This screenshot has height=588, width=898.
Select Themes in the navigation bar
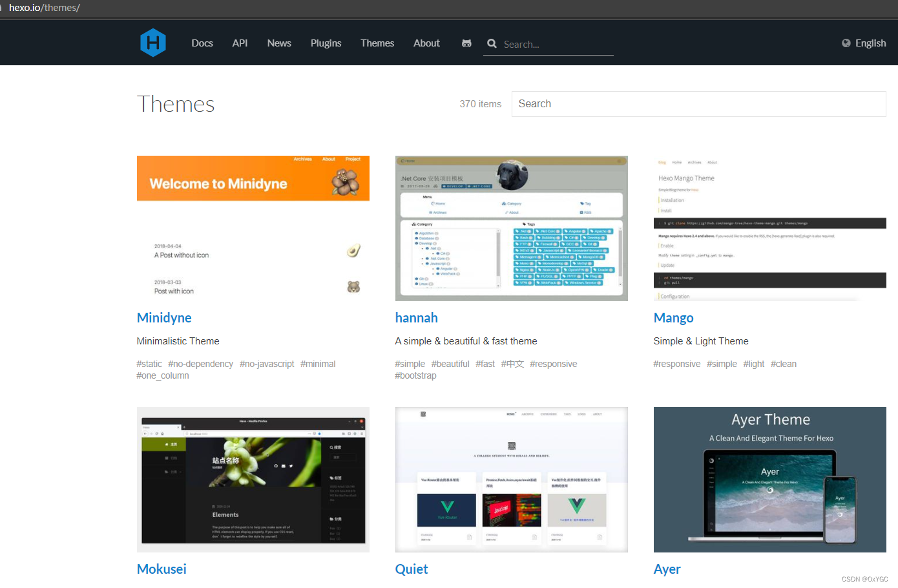pos(377,43)
